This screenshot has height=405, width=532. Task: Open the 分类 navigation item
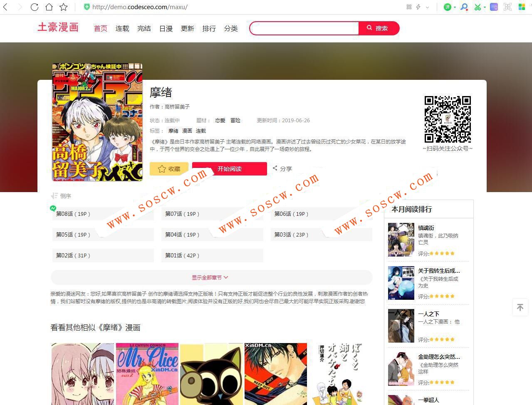231,28
